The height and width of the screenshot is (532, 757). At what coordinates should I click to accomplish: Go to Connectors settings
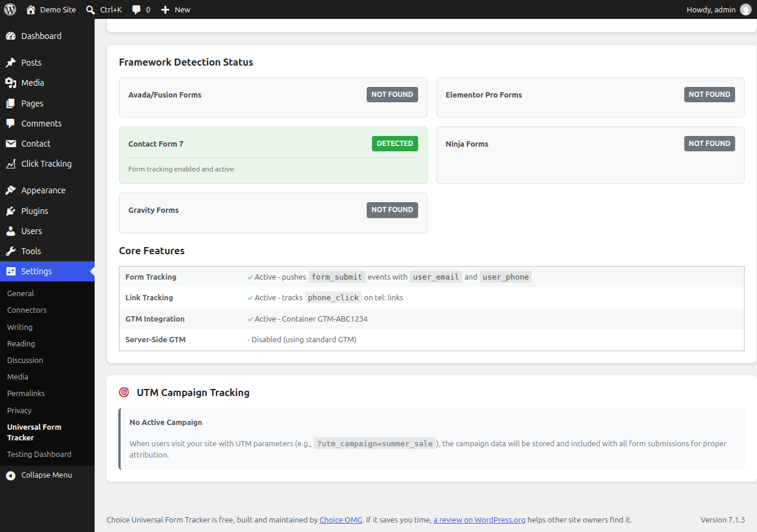(27, 310)
